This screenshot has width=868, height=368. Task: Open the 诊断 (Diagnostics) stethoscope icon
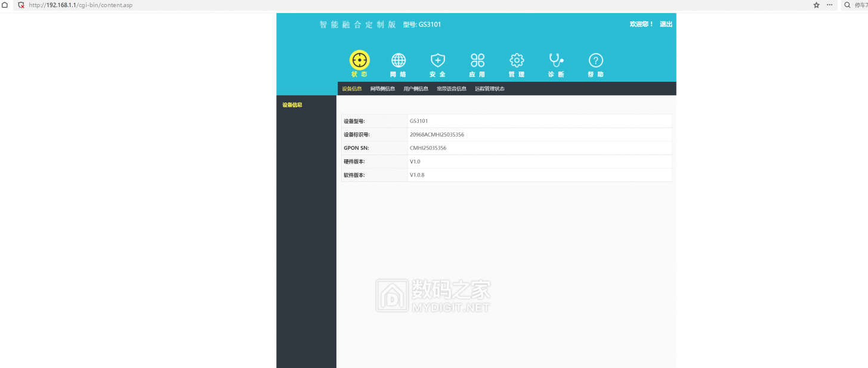tap(556, 60)
